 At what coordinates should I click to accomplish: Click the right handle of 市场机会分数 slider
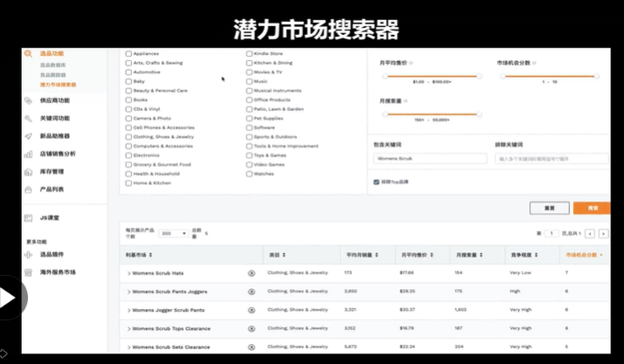coord(597,76)
